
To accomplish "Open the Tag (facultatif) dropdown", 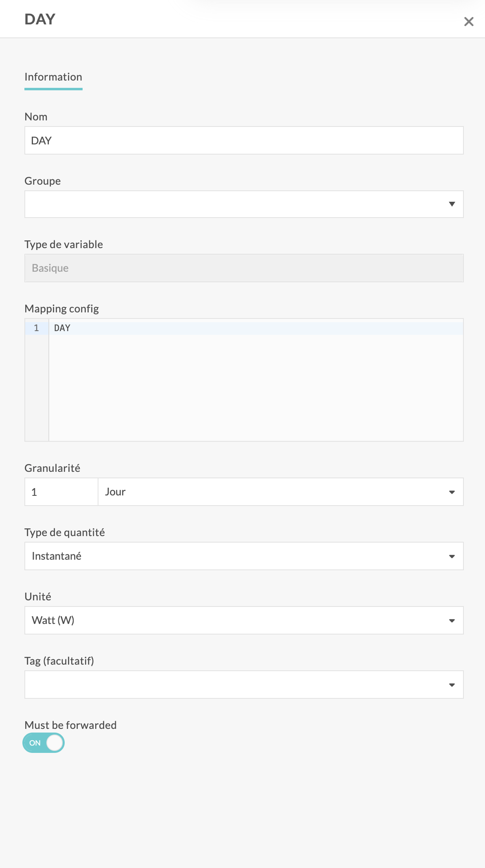I will pyautogui.click(x=236, y=685).
